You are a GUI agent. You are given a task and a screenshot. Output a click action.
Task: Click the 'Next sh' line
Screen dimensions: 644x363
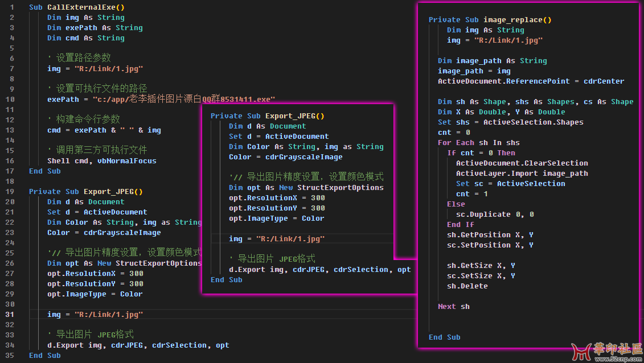coord(453,307)
